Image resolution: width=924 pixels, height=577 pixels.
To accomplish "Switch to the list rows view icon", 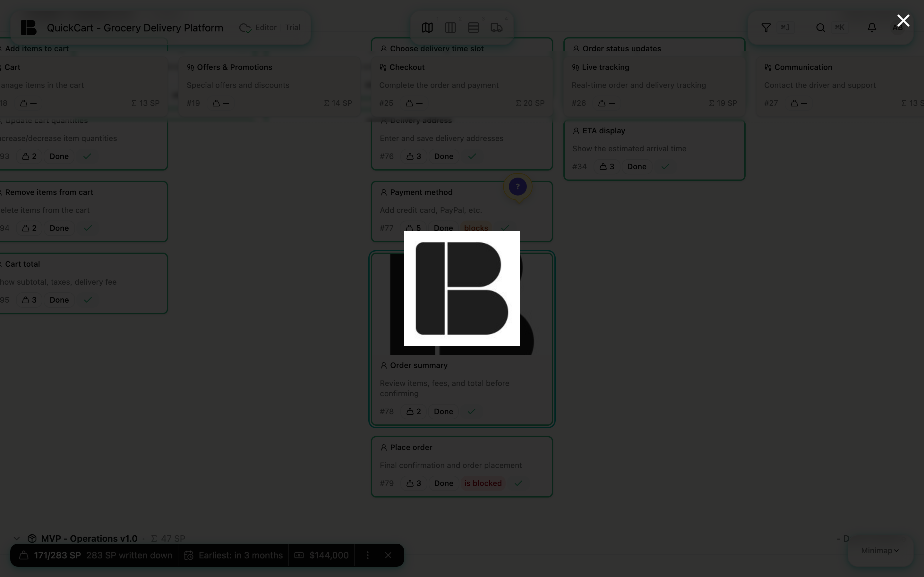I will point(474,28).
